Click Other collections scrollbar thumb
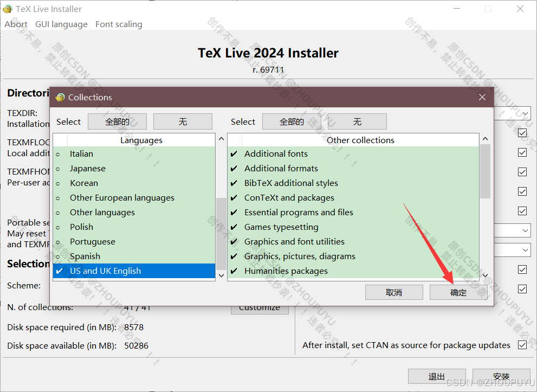The width and height of the screenshot is (537, 392). [x=486, y=171]
